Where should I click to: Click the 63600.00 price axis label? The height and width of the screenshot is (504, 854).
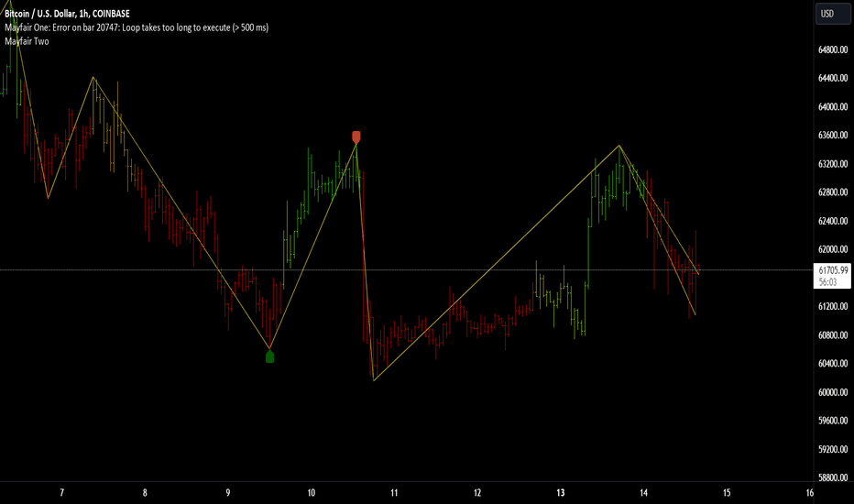click(x=833, y=135)
